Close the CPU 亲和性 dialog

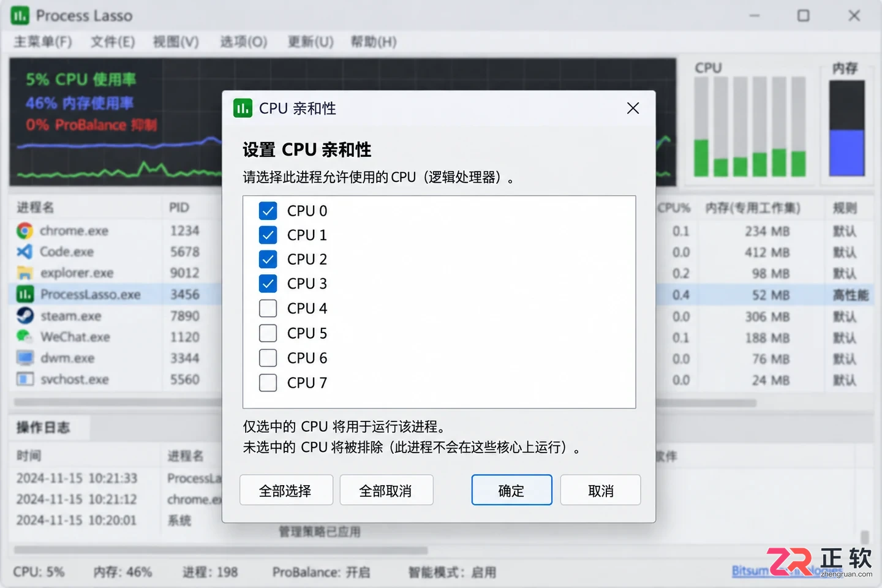click(x=633, y=108)
